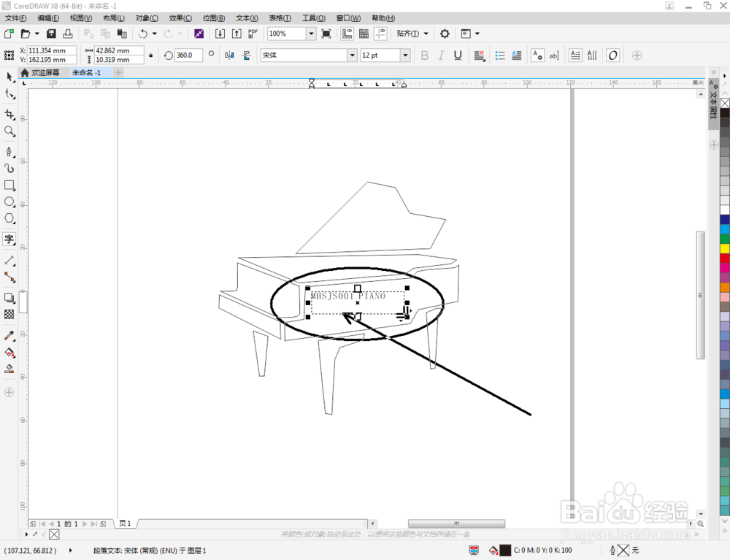
Task: Open the font name dropdown
Action: [x=352, y=55]
